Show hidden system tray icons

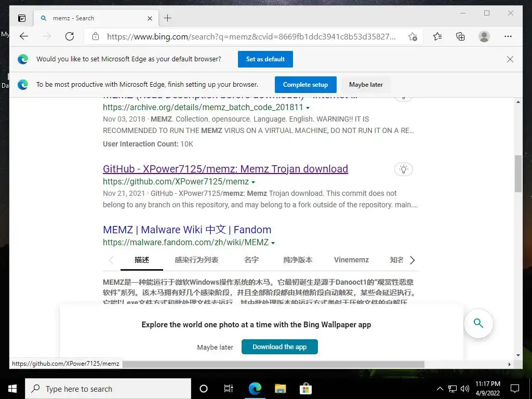pos(440,389)
